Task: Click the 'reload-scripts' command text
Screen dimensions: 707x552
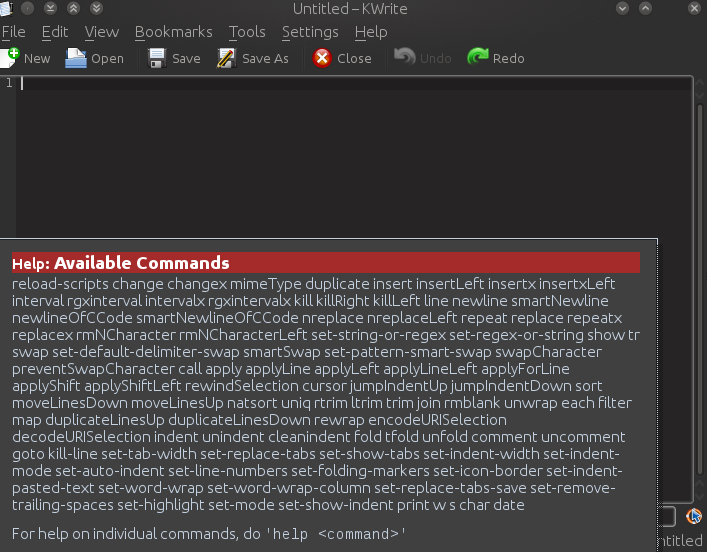Action: 60,284
